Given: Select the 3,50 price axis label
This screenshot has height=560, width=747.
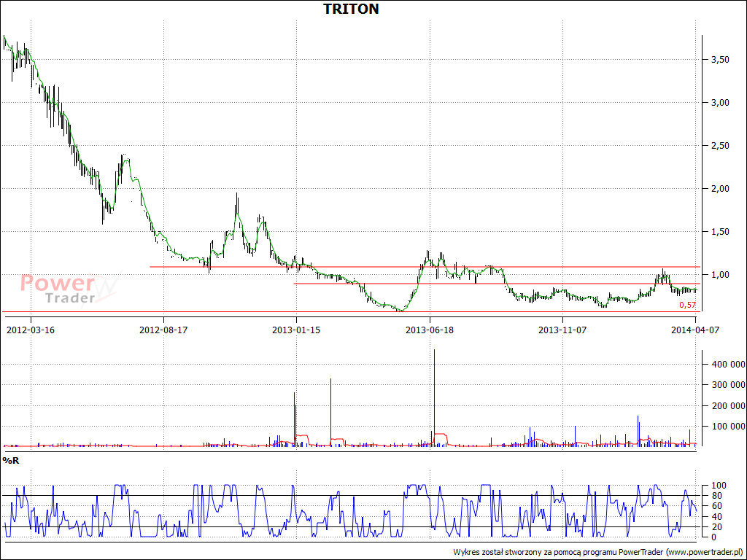Looking at the screenshot, I should coord(720,60).
